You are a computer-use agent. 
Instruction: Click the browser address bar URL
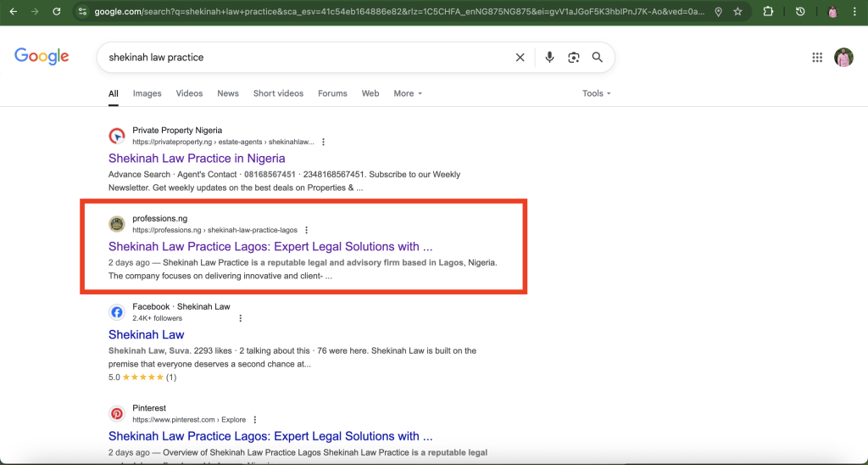400,12
